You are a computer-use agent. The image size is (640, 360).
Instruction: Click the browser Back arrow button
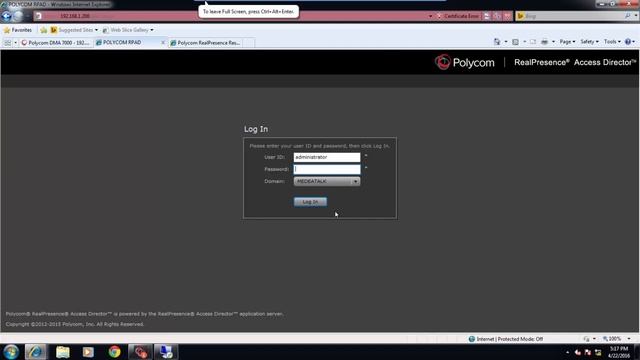(x=7, y=16)
